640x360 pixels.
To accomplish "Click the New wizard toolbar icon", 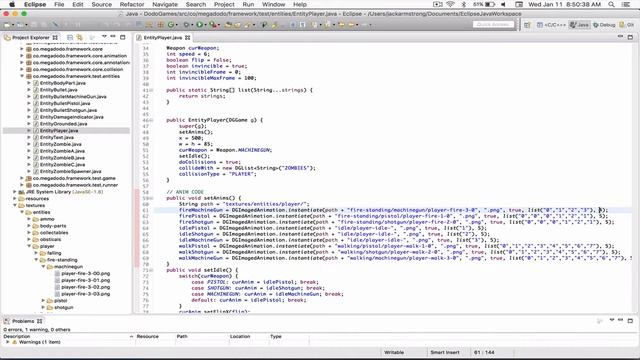I will pyautogui.click(x=7, y=25).
